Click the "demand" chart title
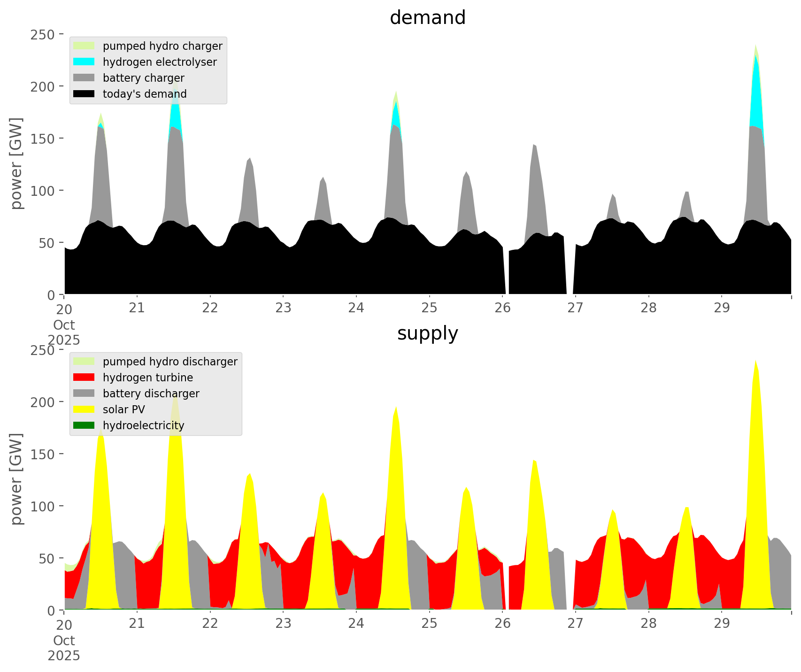 427,18
